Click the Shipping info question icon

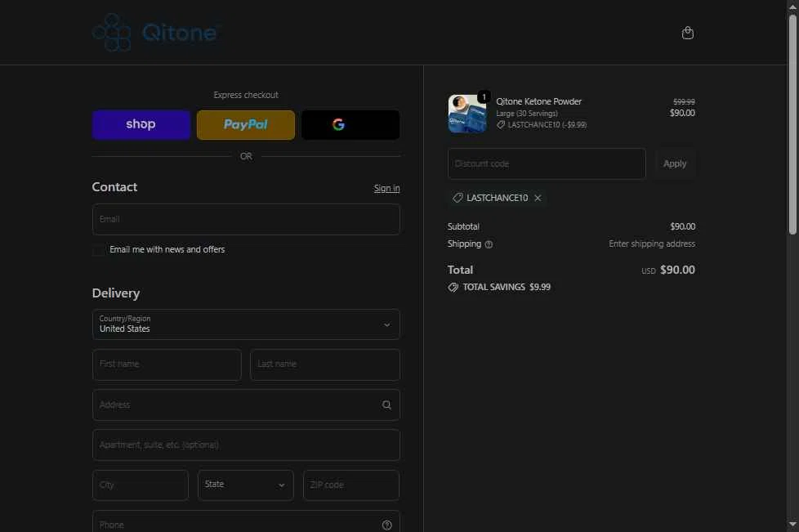(x=489, y=244)
